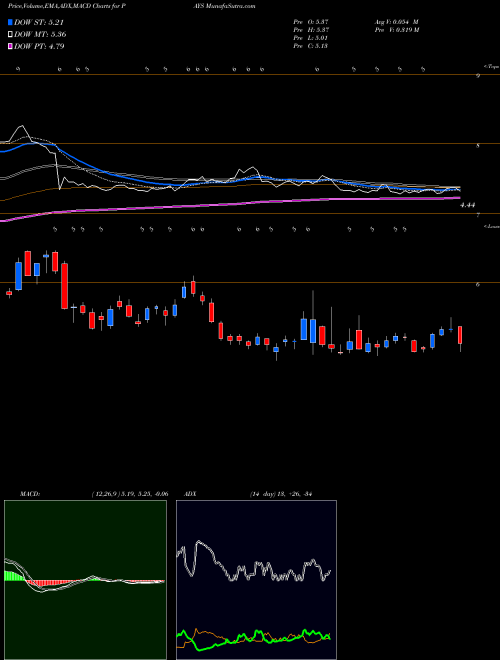
Task: Click the ADX indicator chart thumbnail
Action: (256, 580)
